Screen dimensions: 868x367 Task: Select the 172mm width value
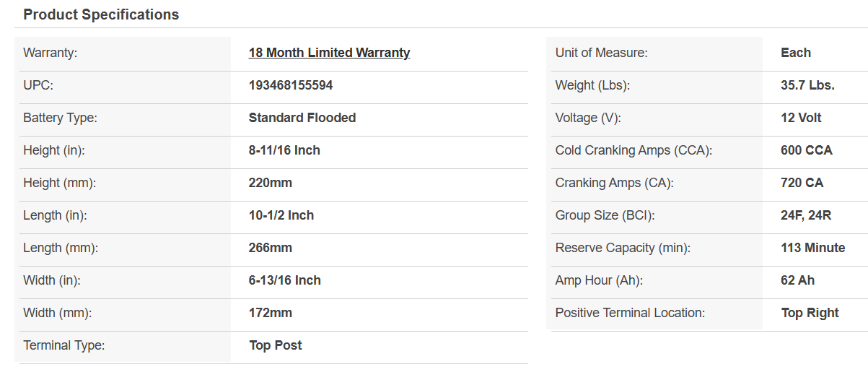[271, 313]
